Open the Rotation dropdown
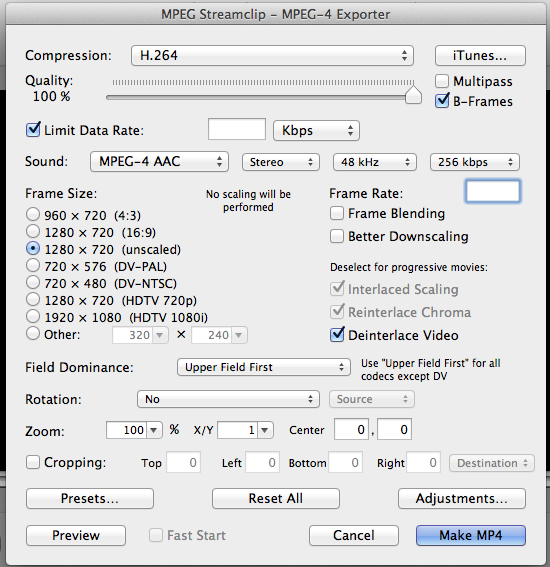The image size is (550, 567). [x=228, y=399]
